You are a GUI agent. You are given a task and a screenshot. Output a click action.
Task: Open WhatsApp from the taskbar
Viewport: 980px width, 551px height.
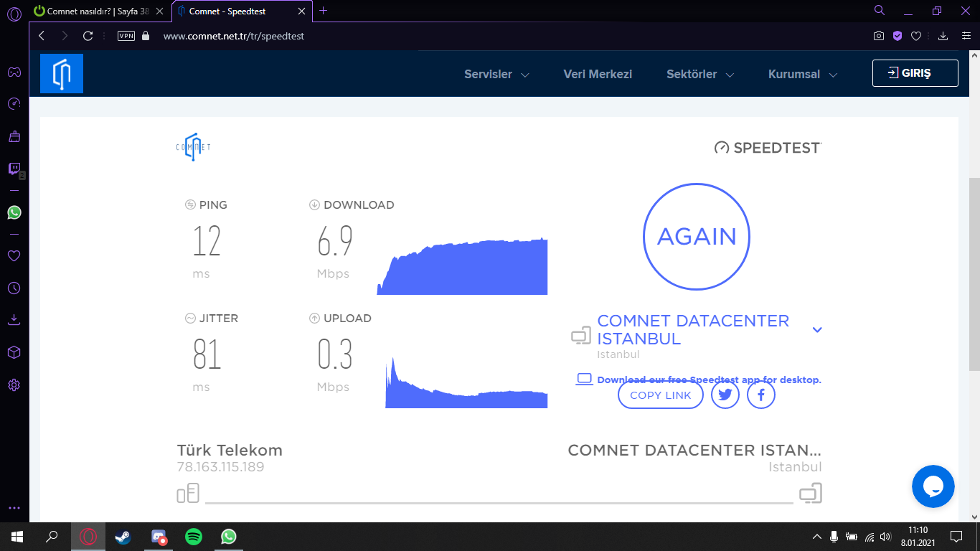point(229,537)
